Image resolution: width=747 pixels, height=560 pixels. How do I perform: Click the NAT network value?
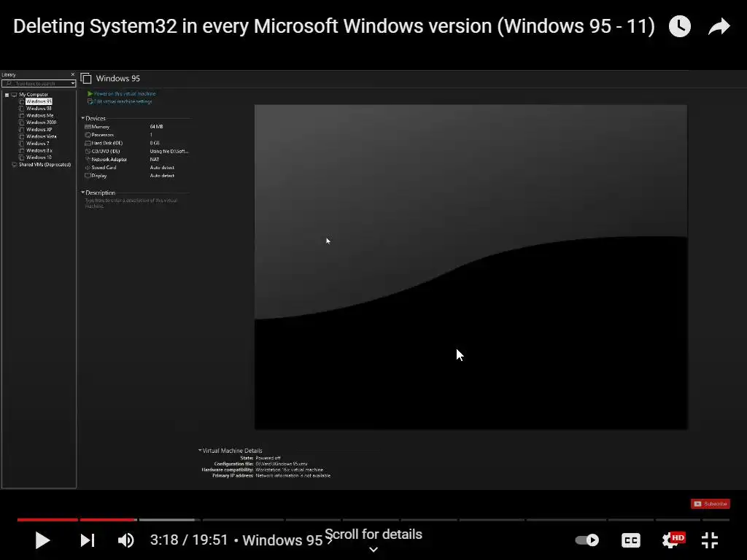click(155, 160)
